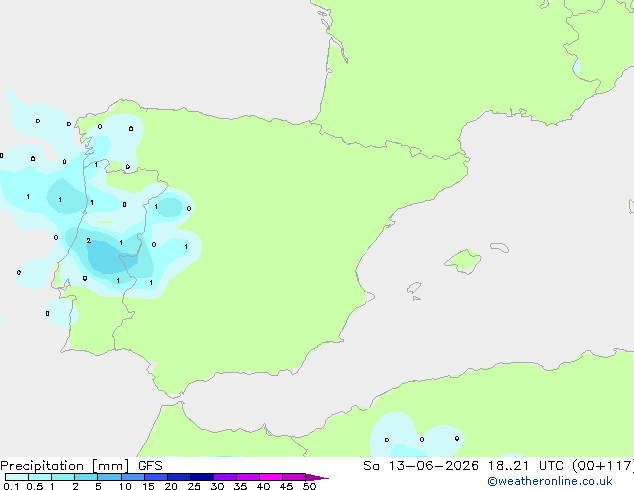This screenshot has width=634, height=490.
Task: Click the legend label '50'
Action: click(309, 486)
